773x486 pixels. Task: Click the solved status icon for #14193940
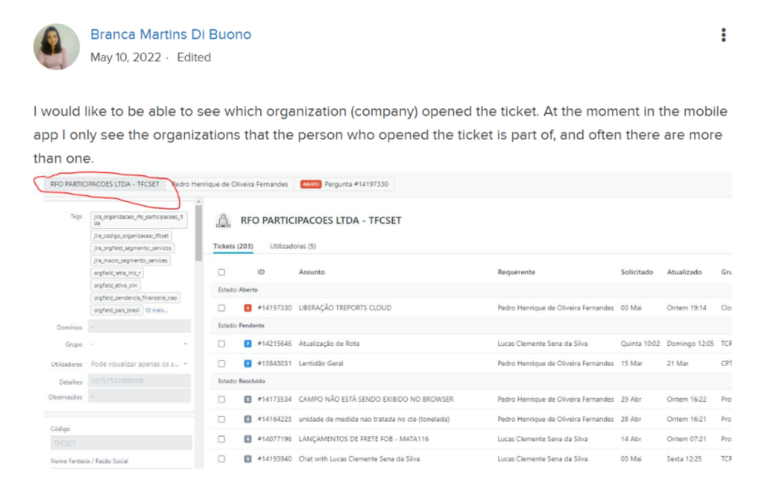coord(248,459)
